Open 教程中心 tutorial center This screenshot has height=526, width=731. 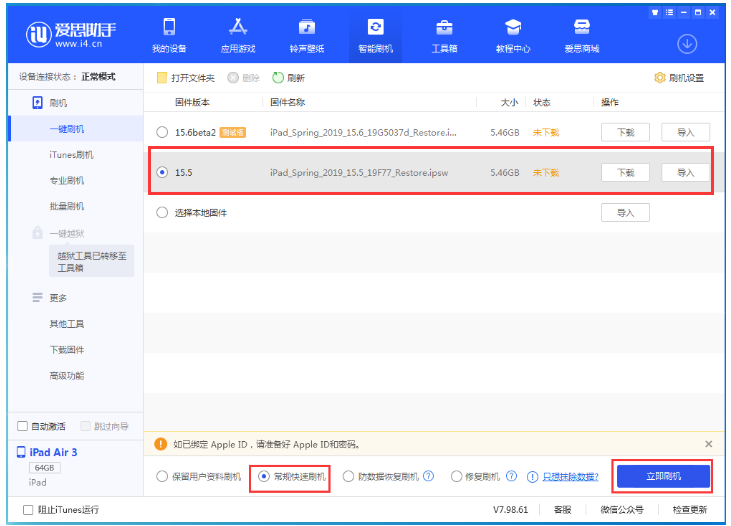513,35
